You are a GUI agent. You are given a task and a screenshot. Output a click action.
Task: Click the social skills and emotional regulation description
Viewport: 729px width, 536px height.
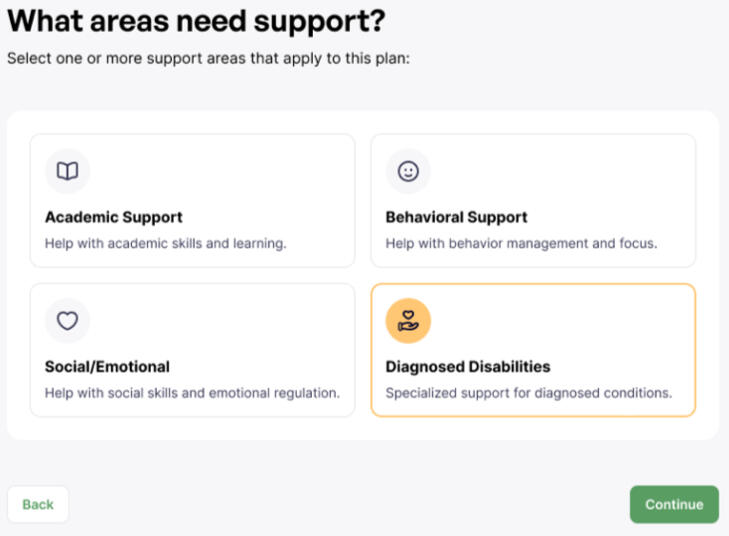[192, 393]
